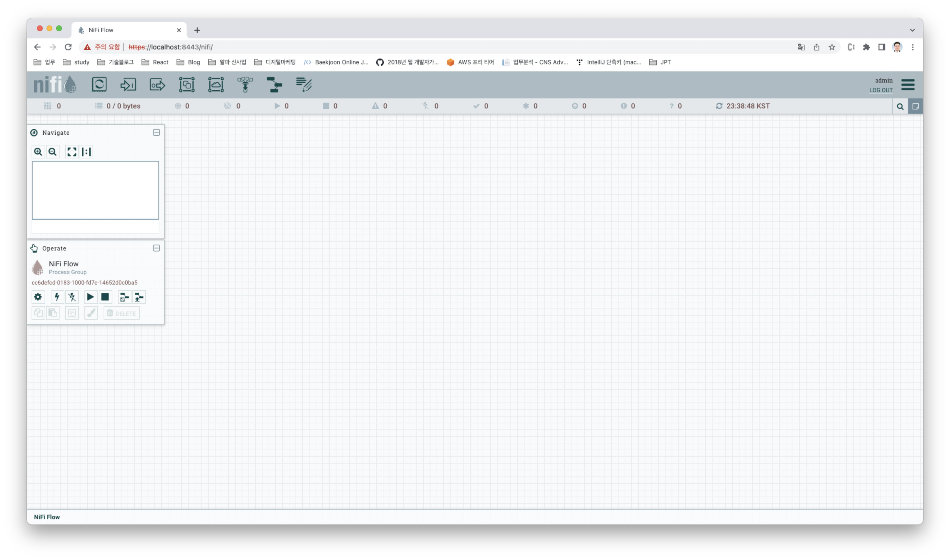
Task: Click the Create Template icon
Action: pos(124,297)
